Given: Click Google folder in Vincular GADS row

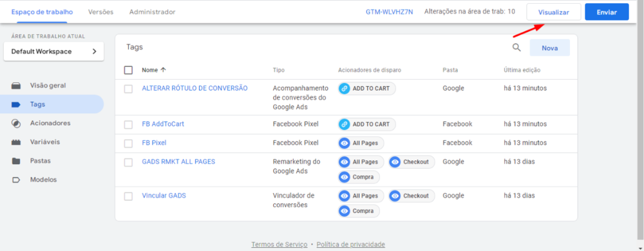Looking at the screenshot, I should pos(453,196).
